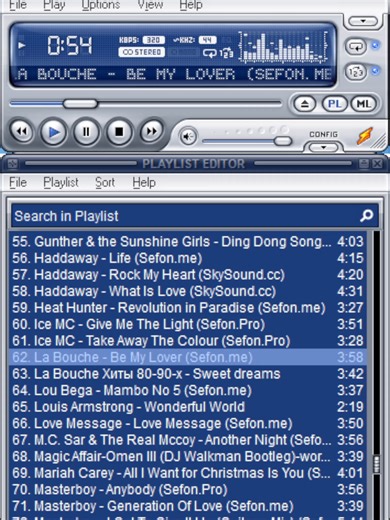
Task: Click the Playlist Editor top-left corner icon
Action: pos(13,164)
